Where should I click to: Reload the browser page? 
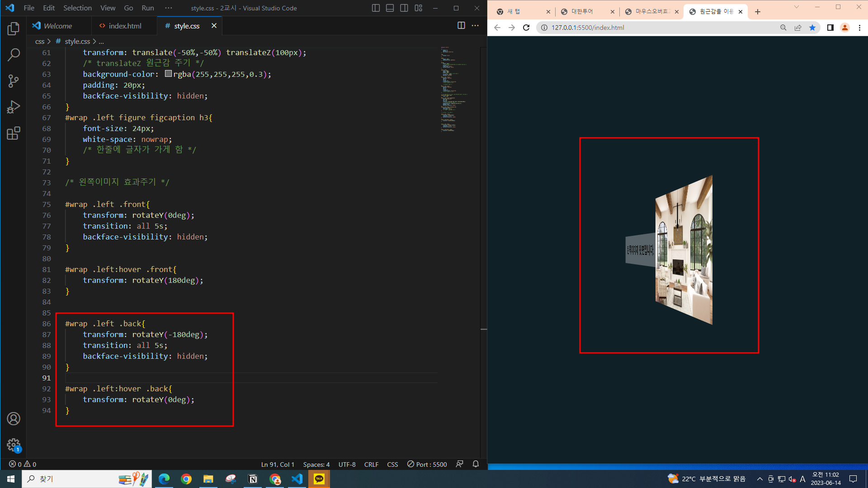pyautogui.click(x=526, y=28)
